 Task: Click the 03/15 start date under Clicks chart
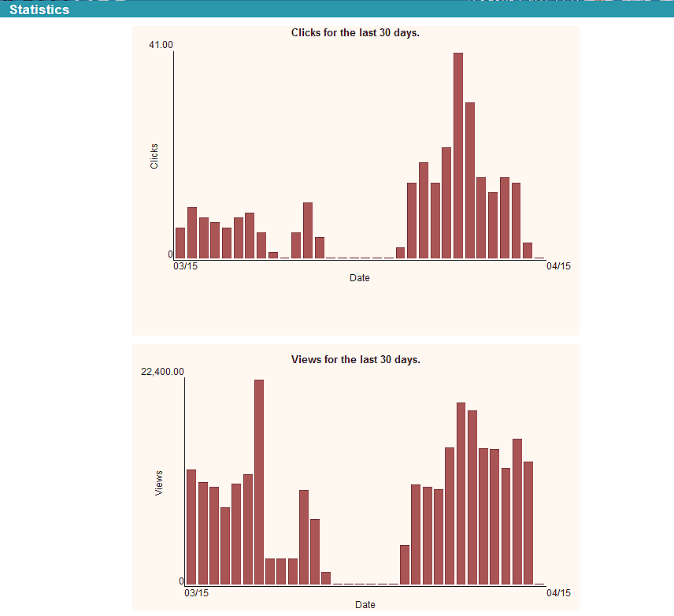185,265
